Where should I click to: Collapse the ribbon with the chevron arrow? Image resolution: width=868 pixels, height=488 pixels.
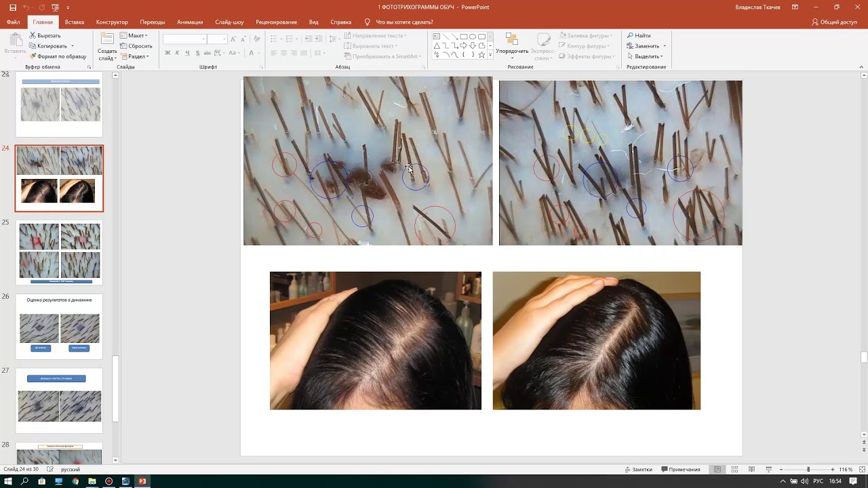(861, 66)
